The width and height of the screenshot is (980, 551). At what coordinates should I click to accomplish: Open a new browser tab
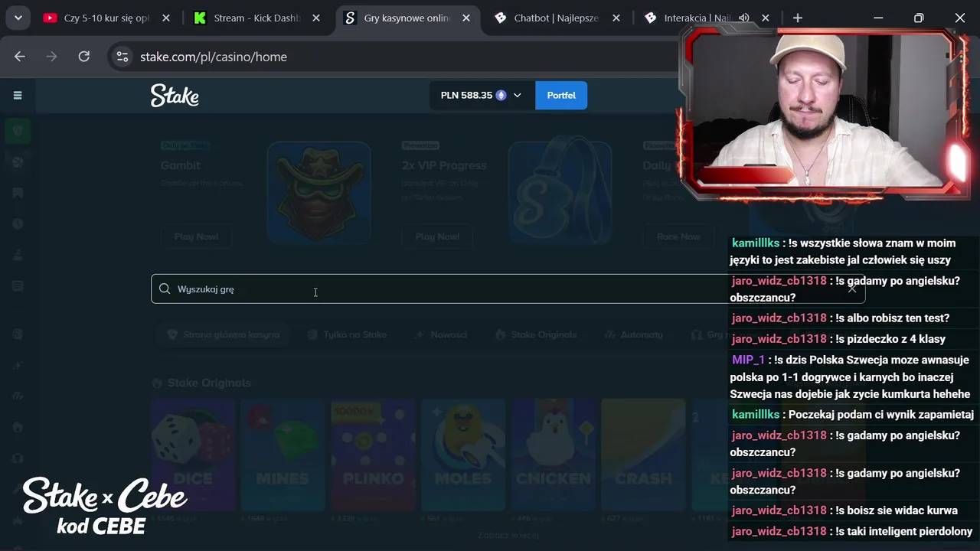[798, 18]
